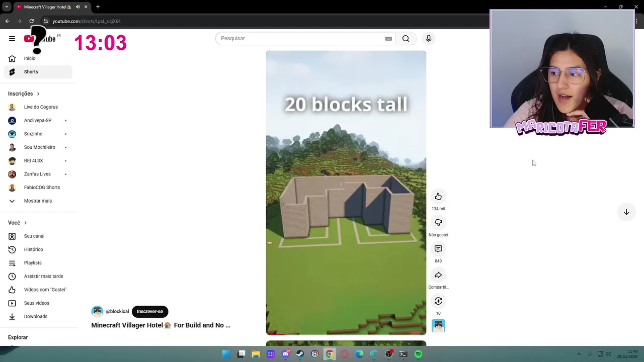
Task: Mute the tab via speaker icon
Action: point(77,7)
